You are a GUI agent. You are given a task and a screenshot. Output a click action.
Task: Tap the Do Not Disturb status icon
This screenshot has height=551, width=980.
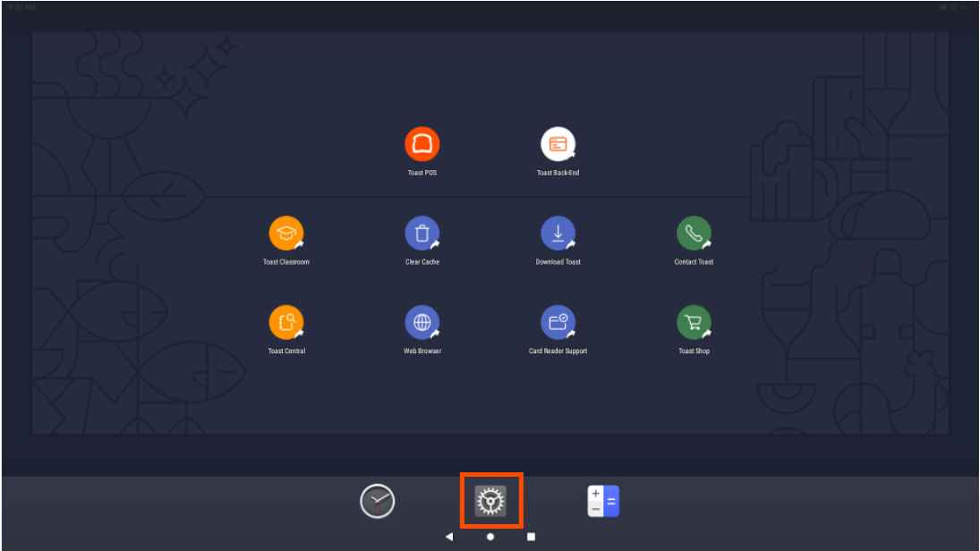(x=956, y=6)
